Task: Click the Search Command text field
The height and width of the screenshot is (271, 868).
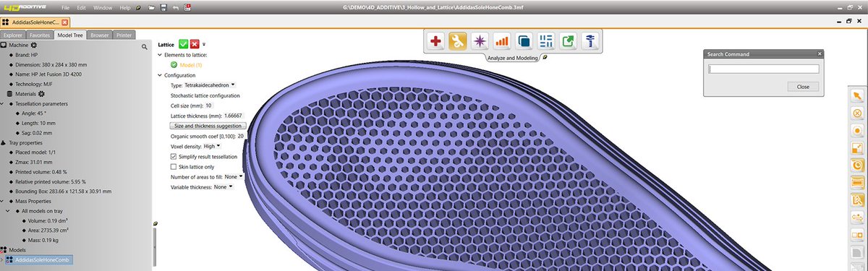Action: tap(763, 69)
